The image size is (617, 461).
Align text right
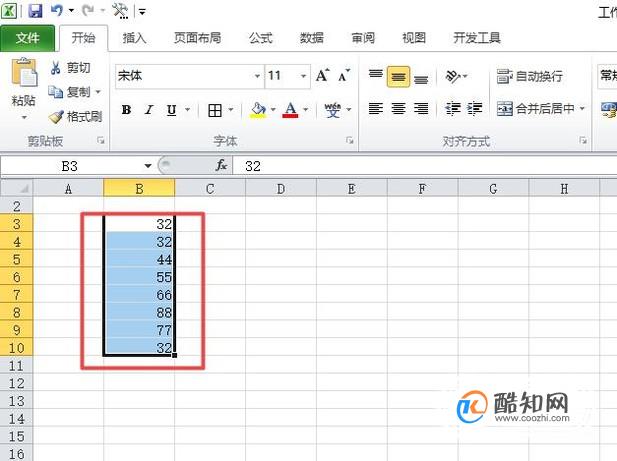[x=421, y=108]
